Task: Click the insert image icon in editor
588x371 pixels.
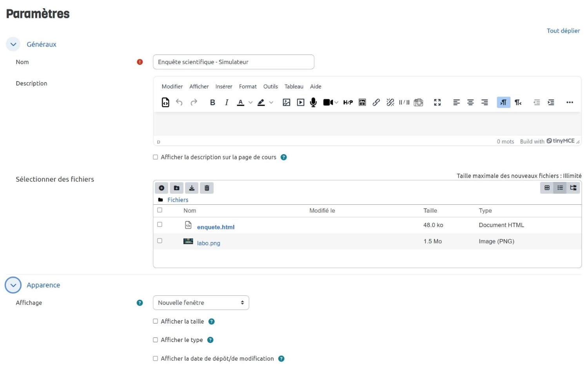Action: (x=287, y=102)
